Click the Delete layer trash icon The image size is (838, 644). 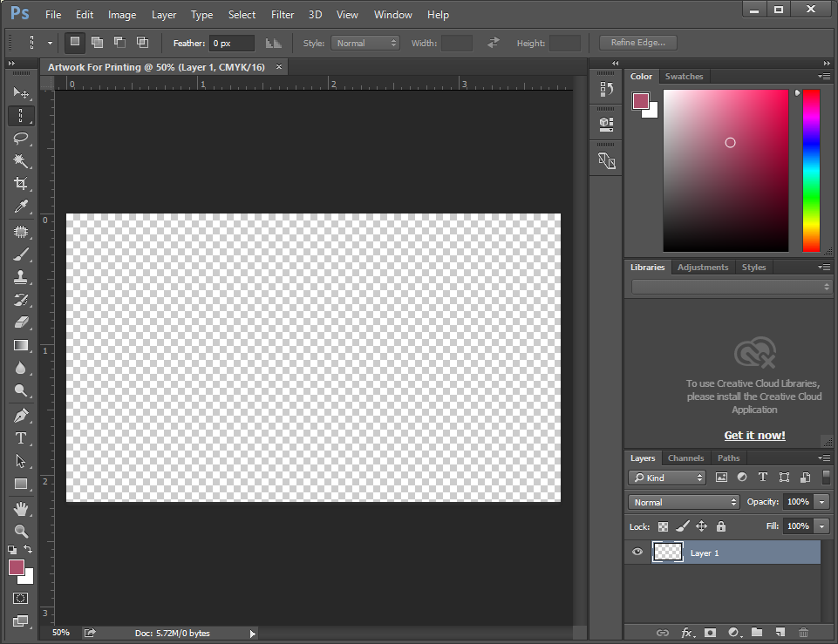pyautogui.click(x=803, y=632)
